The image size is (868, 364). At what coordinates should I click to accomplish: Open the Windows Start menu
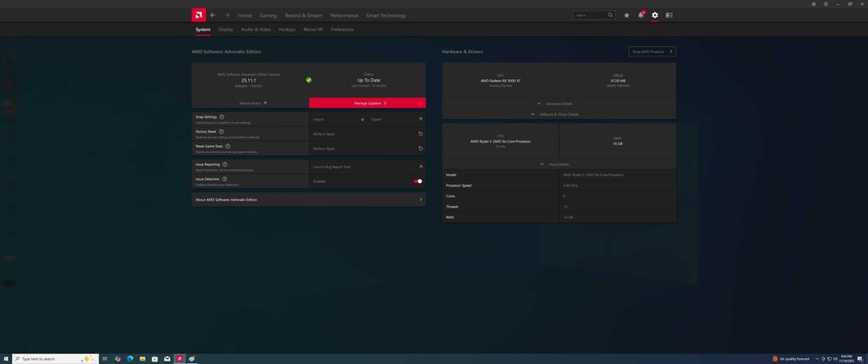pyautogui.click(x=5, y=359)
